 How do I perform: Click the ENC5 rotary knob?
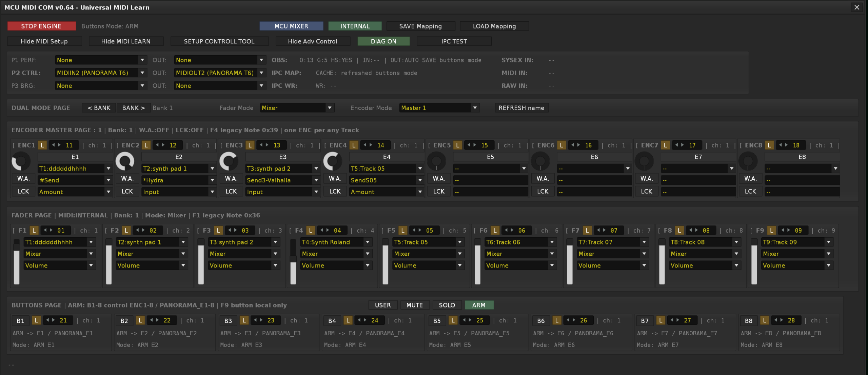[x=436, y=161]
